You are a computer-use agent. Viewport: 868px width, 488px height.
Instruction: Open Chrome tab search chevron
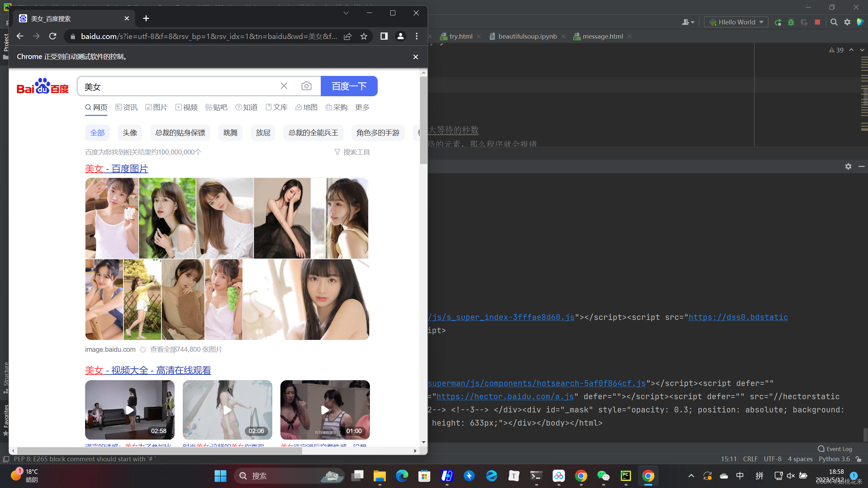346,13
